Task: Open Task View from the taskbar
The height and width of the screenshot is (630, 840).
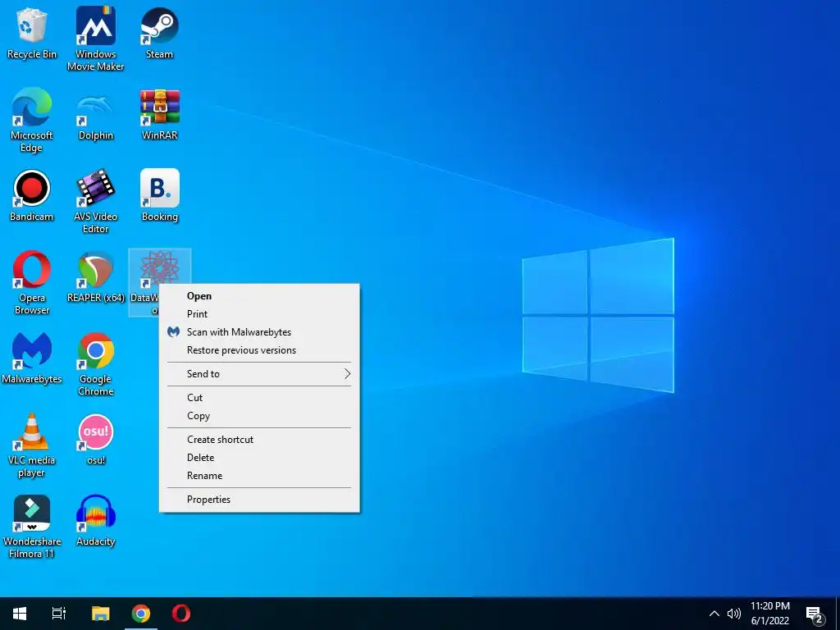Action: [x=59, y=614]
